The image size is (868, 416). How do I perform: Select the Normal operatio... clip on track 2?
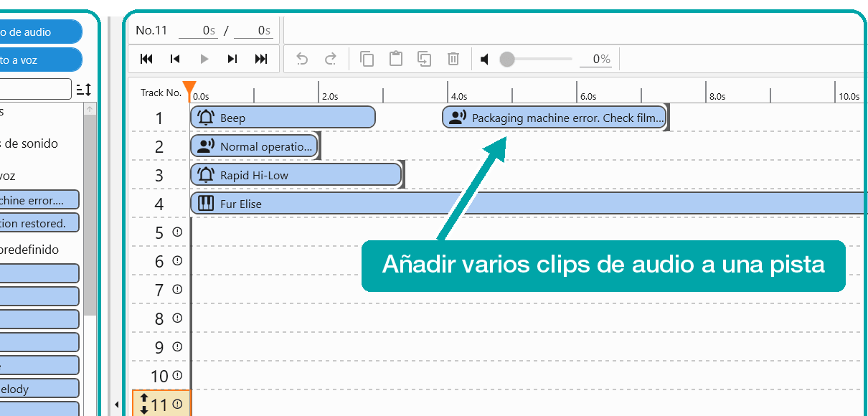253,146
